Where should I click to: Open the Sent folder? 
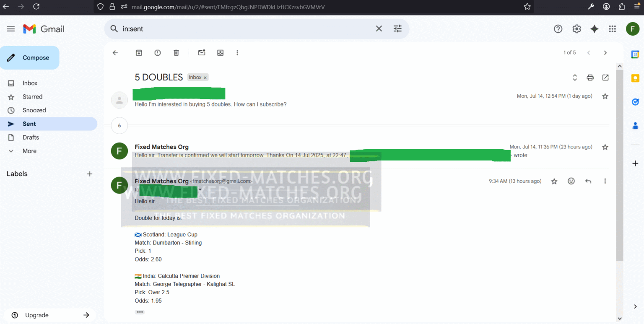coord(49,124)
